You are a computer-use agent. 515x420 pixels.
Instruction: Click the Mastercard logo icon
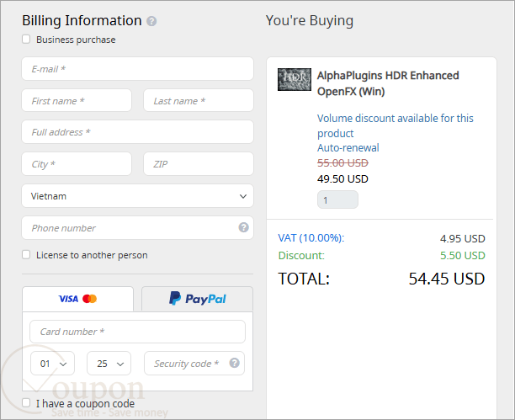click(90, 299)
